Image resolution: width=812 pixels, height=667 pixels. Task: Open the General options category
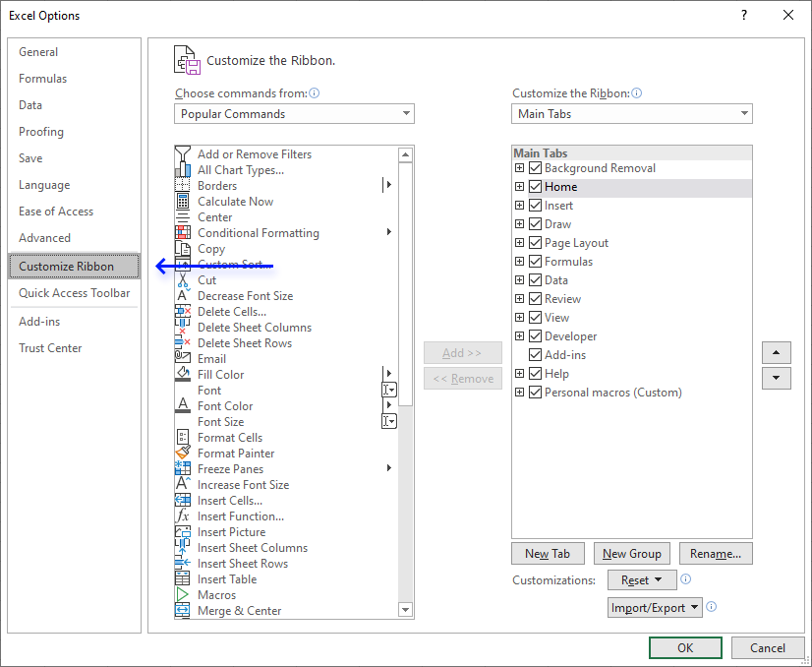74,52
